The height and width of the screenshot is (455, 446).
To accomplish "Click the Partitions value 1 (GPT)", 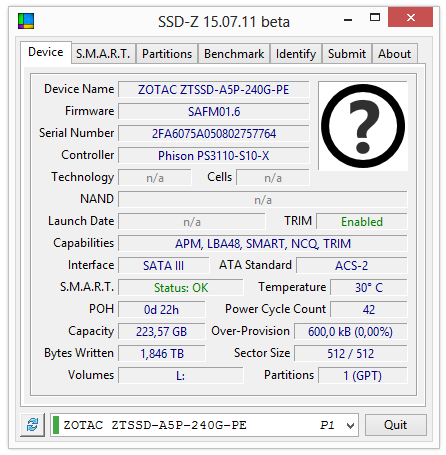I will [363, 376].
